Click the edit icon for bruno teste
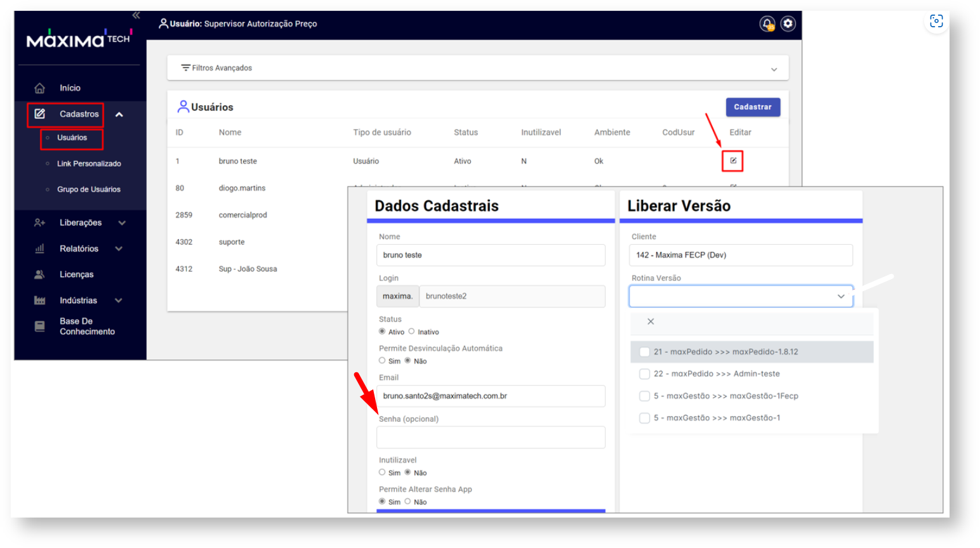Screen dimensions: 980x548 click(733, 160)
